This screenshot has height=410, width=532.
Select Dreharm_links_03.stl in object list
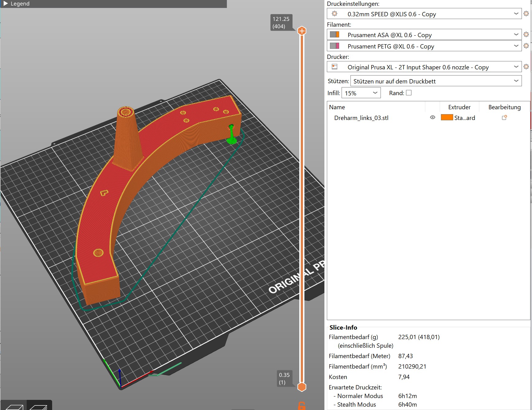pyautogui.click(x=361, y=118)
